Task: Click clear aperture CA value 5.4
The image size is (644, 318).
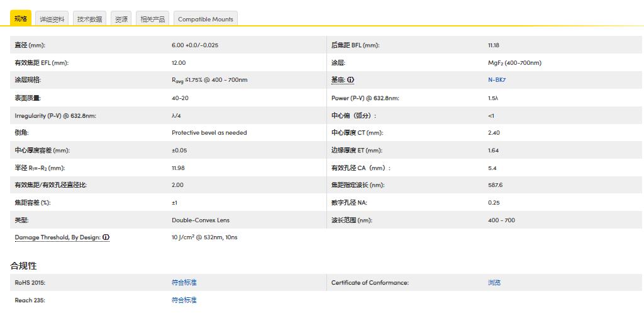Action: [x=492, y=168]
